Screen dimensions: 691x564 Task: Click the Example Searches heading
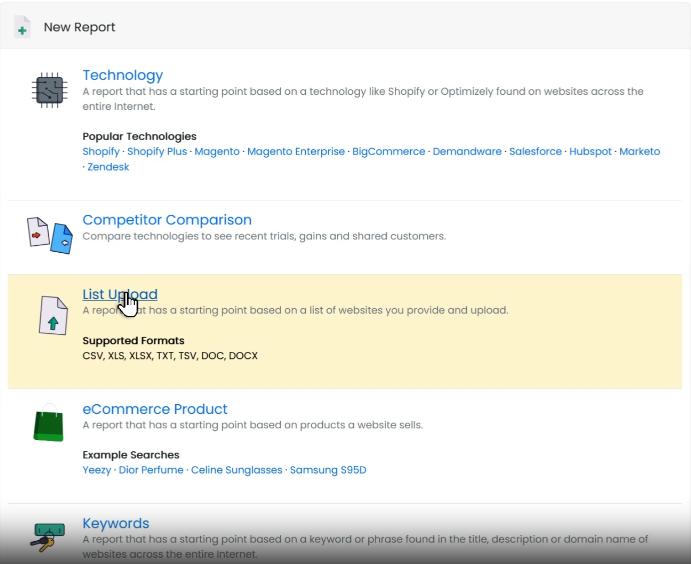tap(131, 455)
